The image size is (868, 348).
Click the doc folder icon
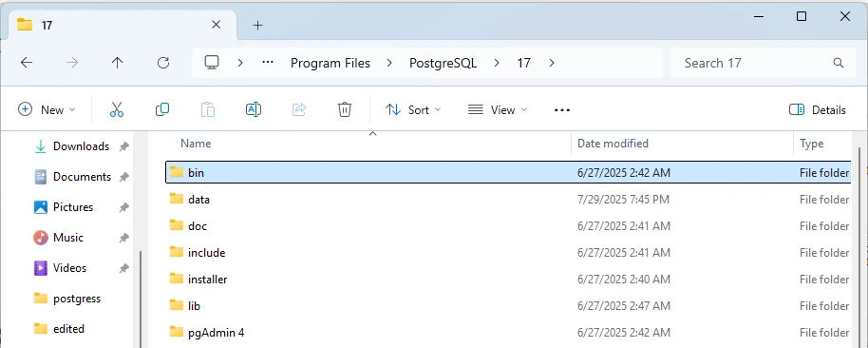[x=177, y=225]
